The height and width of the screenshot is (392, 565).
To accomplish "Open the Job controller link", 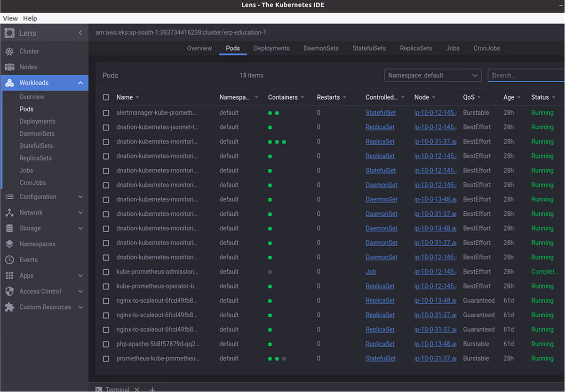I will 371,272.
